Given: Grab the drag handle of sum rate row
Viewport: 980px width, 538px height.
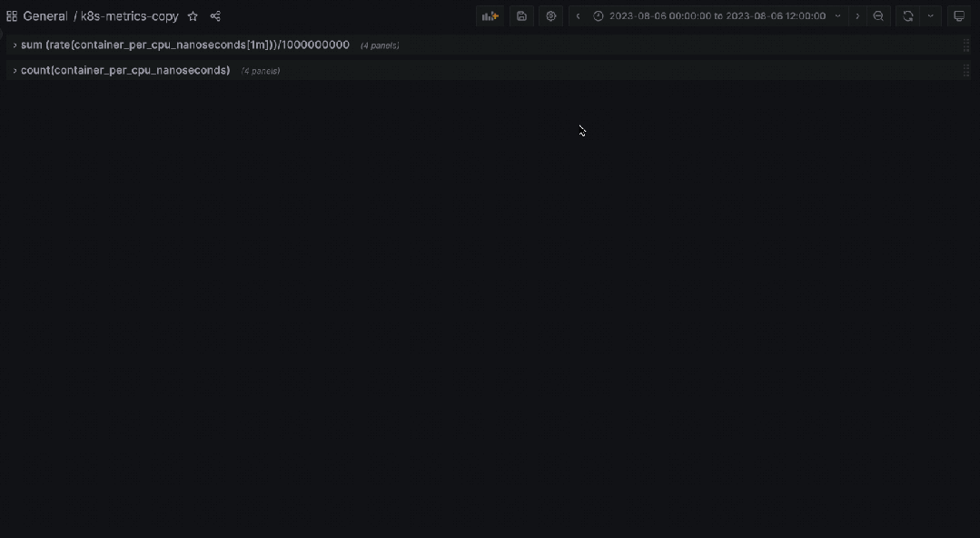Looking at the screenshot, I should (x=965, y=45).
